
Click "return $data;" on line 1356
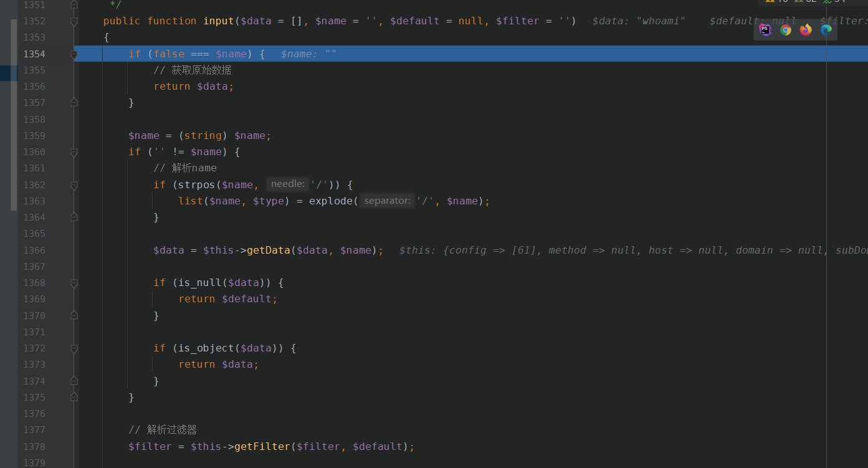[x=194, y=87]
